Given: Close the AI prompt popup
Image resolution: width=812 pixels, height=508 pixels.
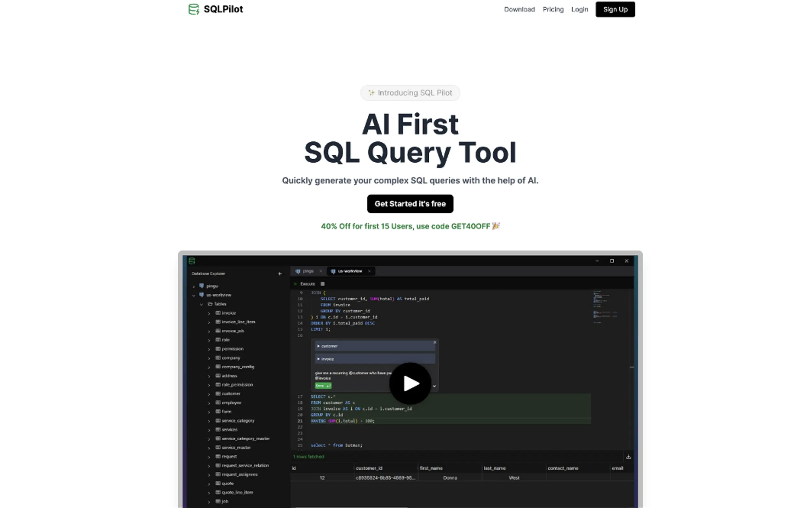Looking at the screenshot, I should (435, 342).
